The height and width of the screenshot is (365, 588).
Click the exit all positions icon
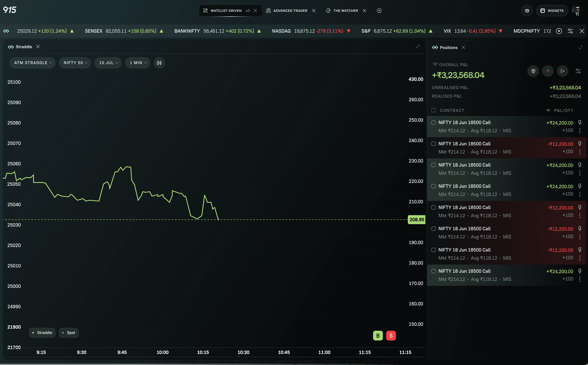tap(563, 71)
